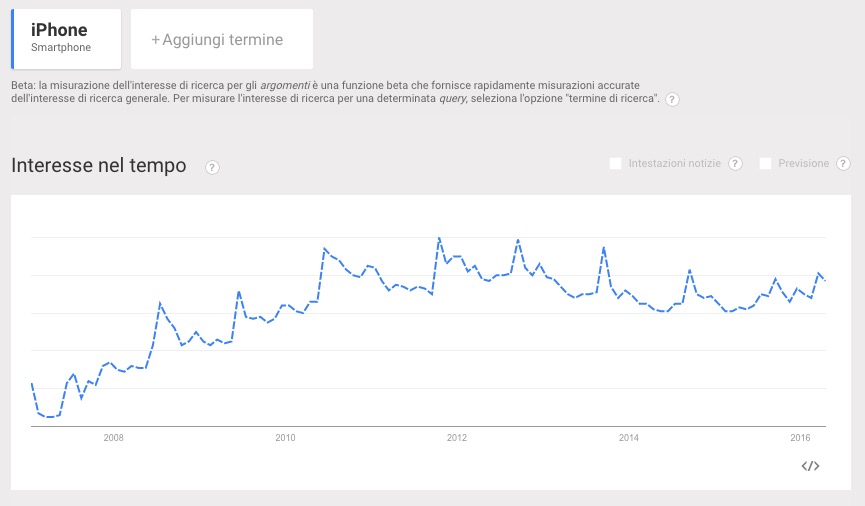Select the iPhone search term card

tap(66, 39)
